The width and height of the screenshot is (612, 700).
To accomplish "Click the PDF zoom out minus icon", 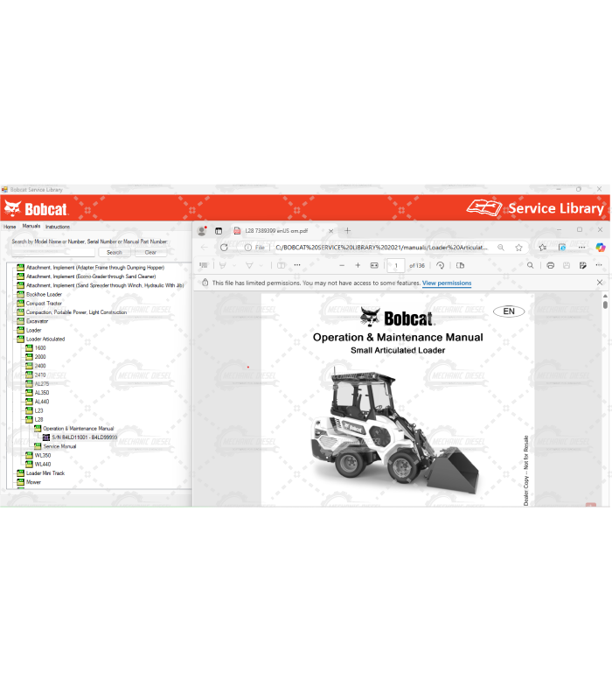I will coord(342,265).
